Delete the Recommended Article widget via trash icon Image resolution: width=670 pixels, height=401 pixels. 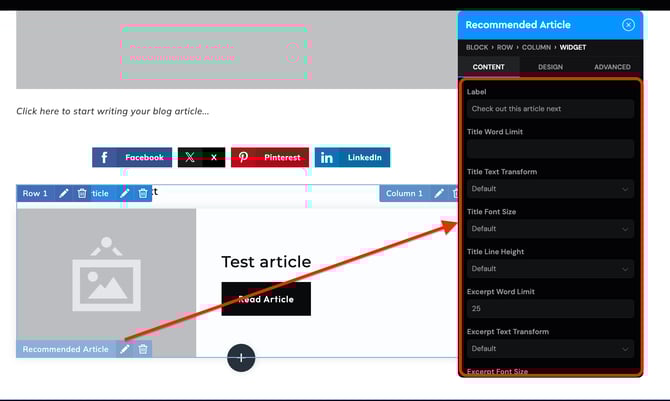tap(143, 349)
